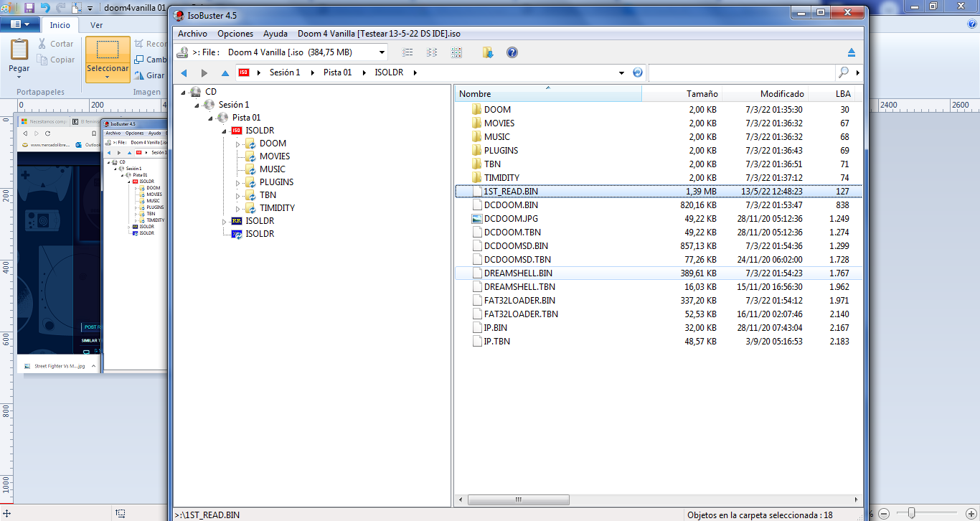This screenshot has width=980, height=521.
Task: Select the 1ST_READ.BIN file row
Action: 659,192
